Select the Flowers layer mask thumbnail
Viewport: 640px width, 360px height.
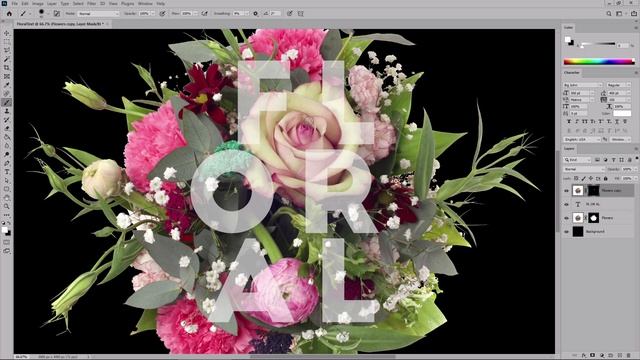pos(593,218)
